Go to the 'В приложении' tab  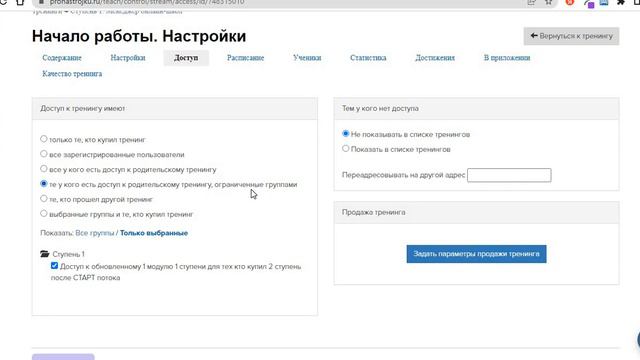tap(507, 58)
